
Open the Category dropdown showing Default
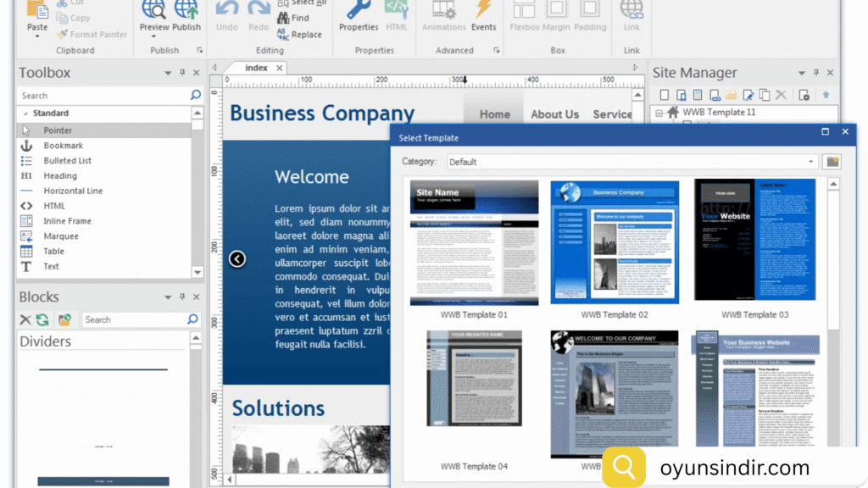(632, 162)
